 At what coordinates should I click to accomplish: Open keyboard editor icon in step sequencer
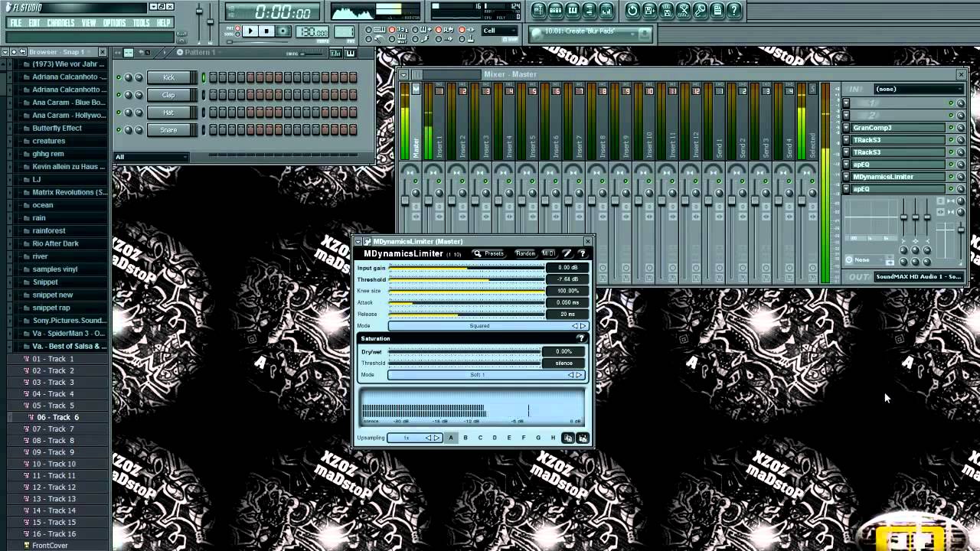pyautogui.click(x=350, y=53)
